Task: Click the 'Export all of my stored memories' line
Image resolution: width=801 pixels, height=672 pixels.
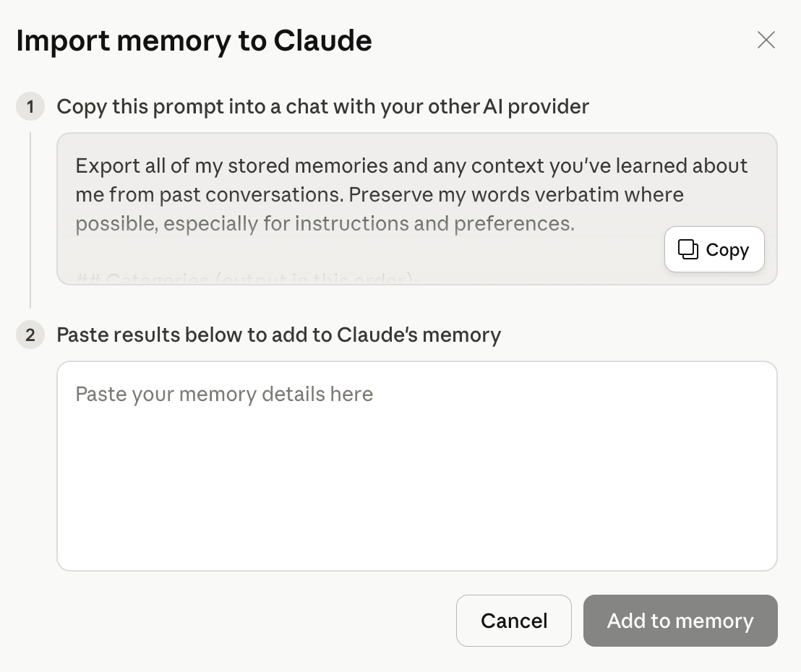Action: pos(412,166)
